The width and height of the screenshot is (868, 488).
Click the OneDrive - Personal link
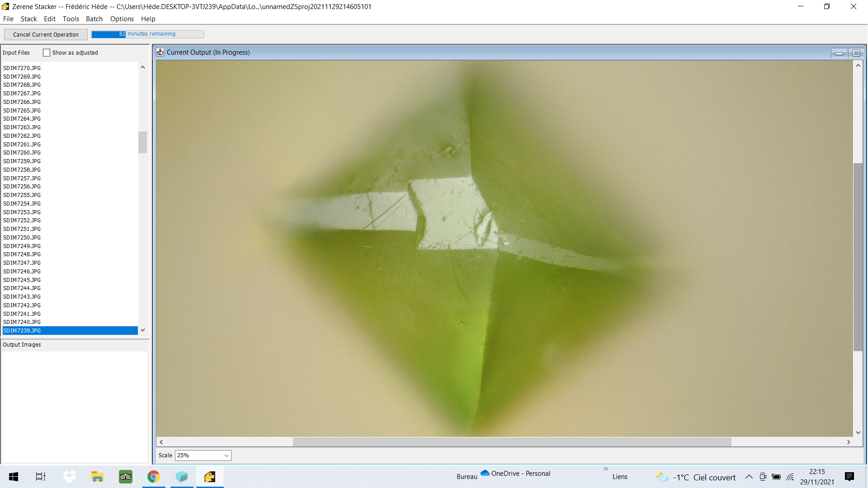515,474
